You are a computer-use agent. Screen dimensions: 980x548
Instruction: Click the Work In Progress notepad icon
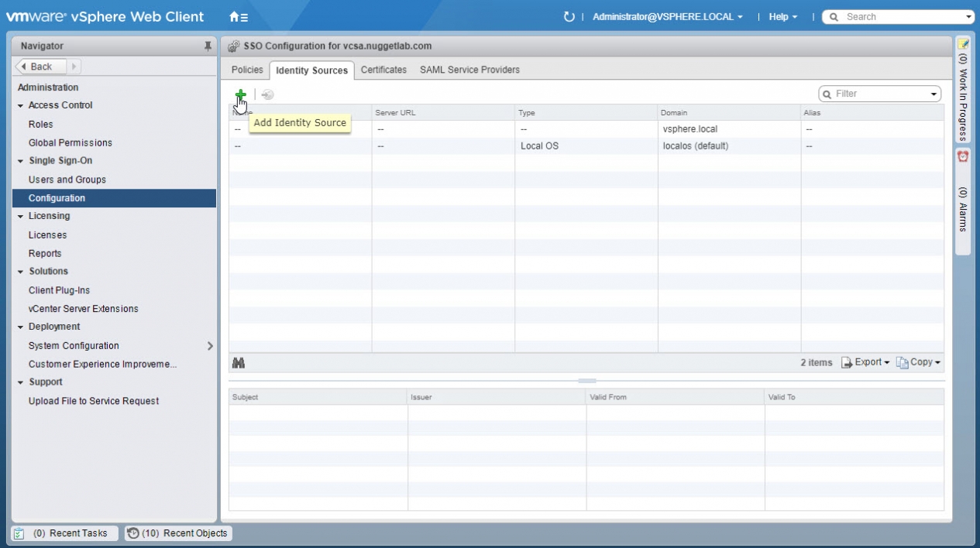pos(963,44)
